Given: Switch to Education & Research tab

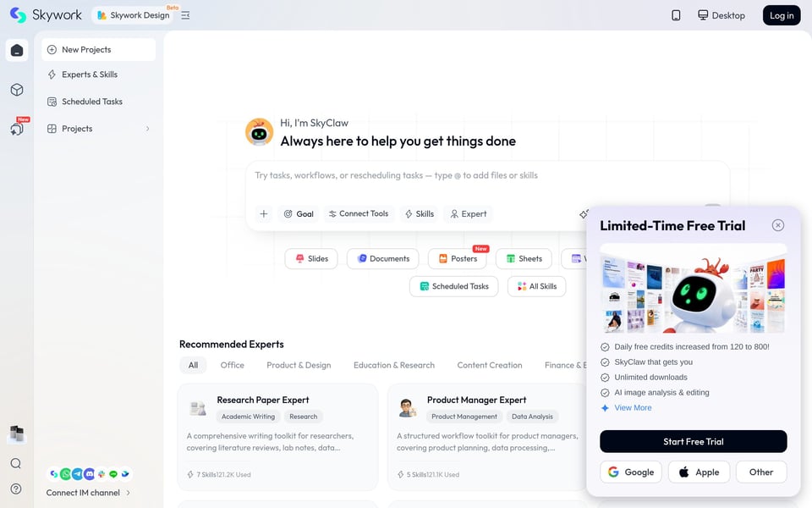Looking at the screenshot, I should click(x=394, y=365).
